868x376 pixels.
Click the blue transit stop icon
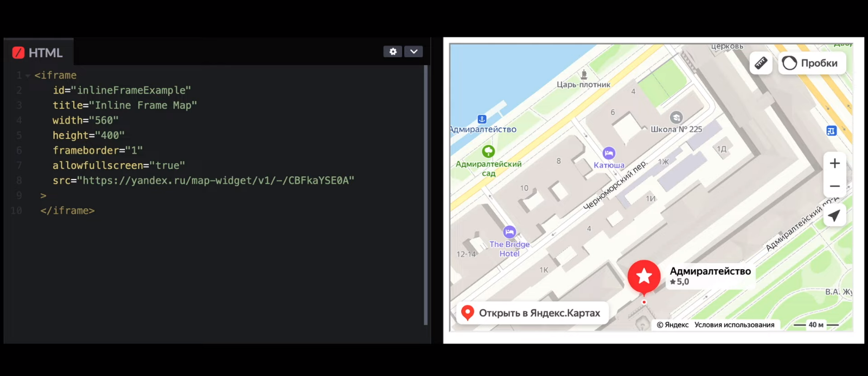coord(831,131)
